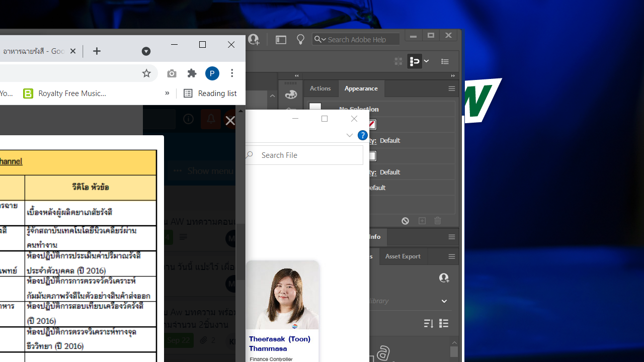Open the Illustrator properties list icon
644x362 pixels.
(445, 61)
